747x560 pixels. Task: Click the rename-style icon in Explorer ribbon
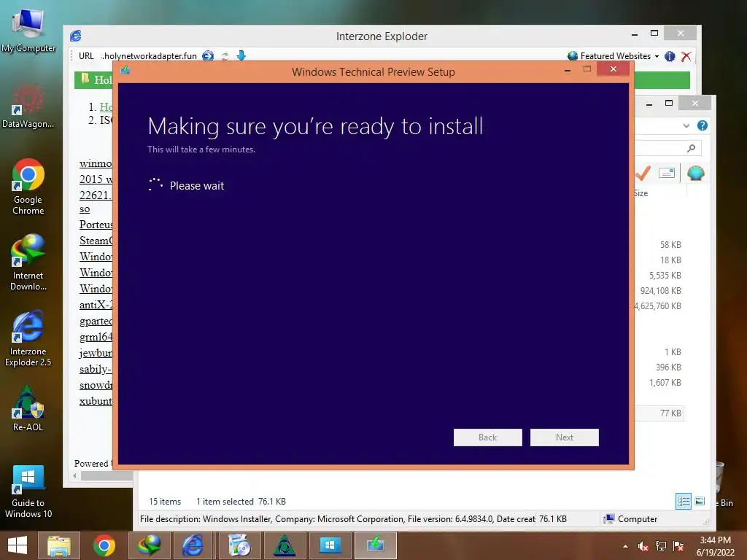(667, 173)
